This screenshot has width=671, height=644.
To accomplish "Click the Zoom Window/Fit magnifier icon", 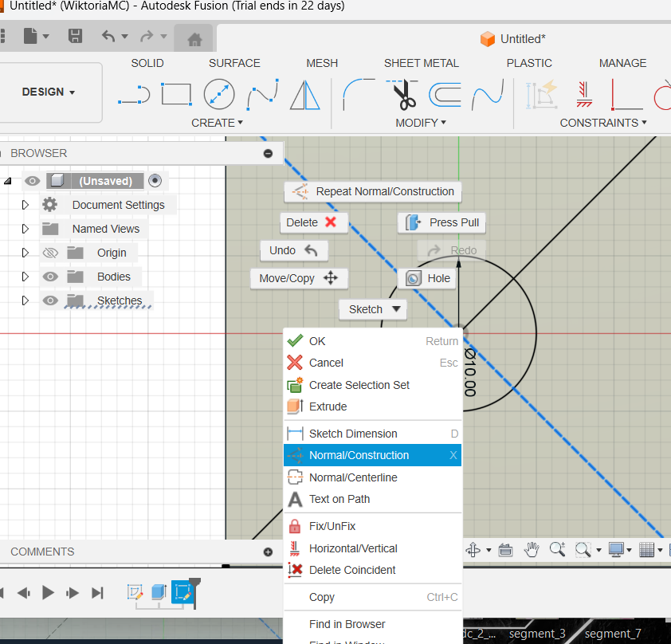I will click(583, 549).
